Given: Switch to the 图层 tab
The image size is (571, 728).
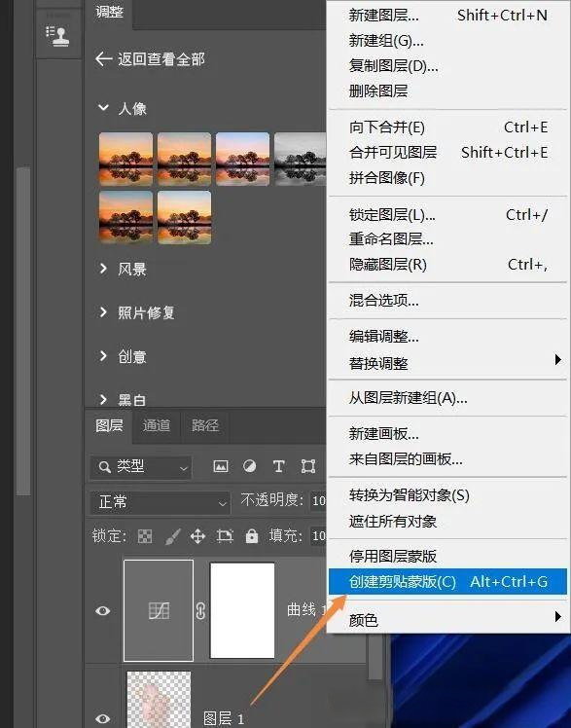Looking at the screenshot, I should coord(109,425).
